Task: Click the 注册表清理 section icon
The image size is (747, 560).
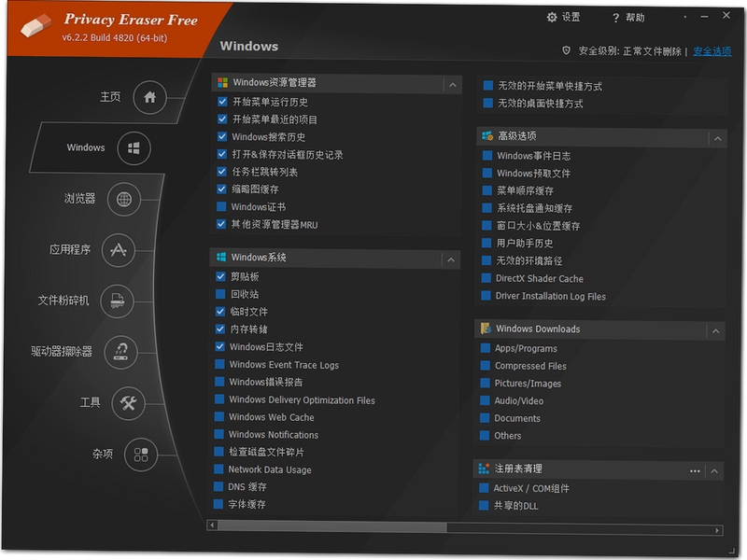Action: click(x=484, y=469)
